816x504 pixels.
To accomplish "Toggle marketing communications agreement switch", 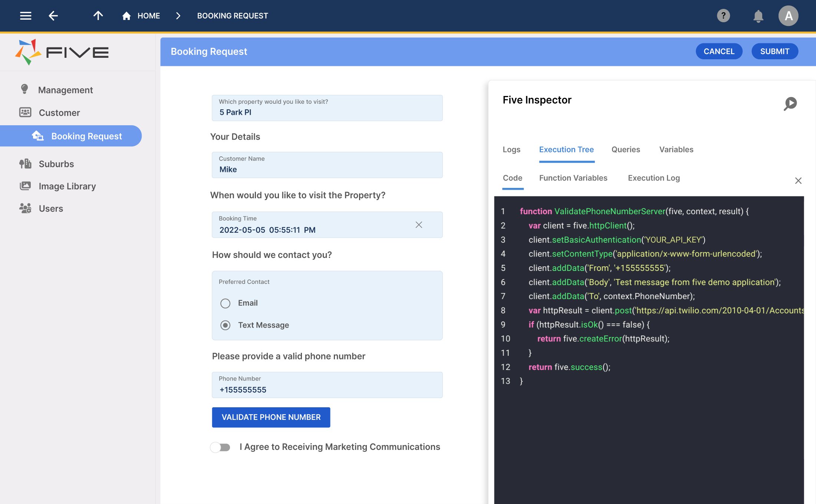I will coord(220,447).
